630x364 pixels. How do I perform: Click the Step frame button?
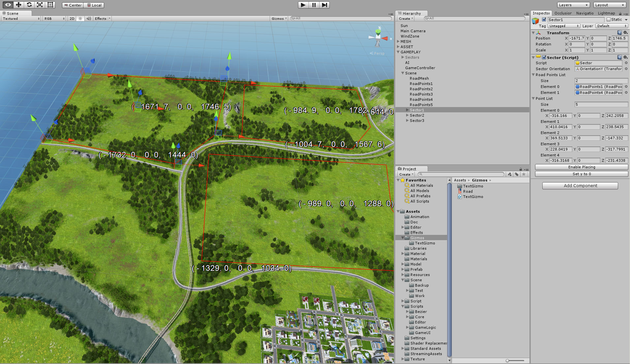[x=324, y=5]
